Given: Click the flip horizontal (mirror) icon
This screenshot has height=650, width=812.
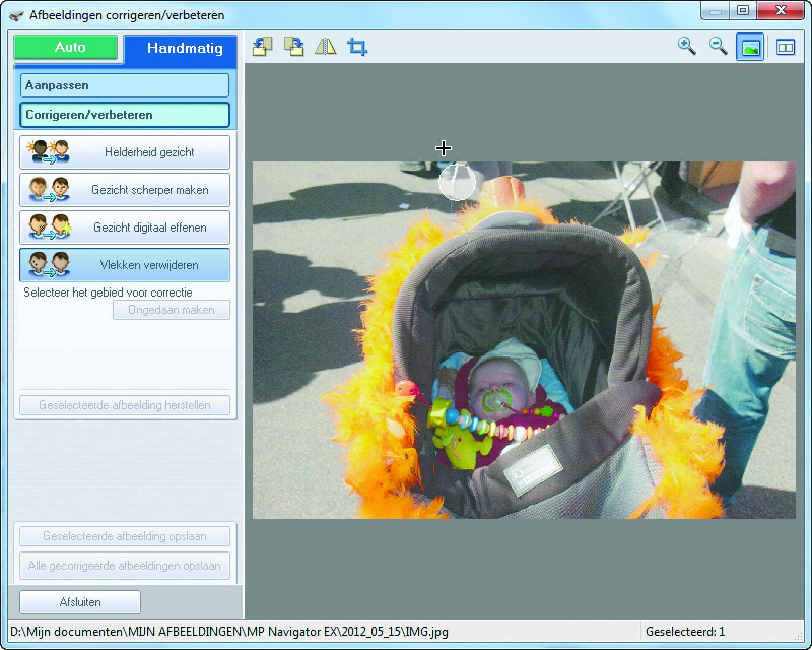Looking at the screenshot, I should tap(325, 47).
